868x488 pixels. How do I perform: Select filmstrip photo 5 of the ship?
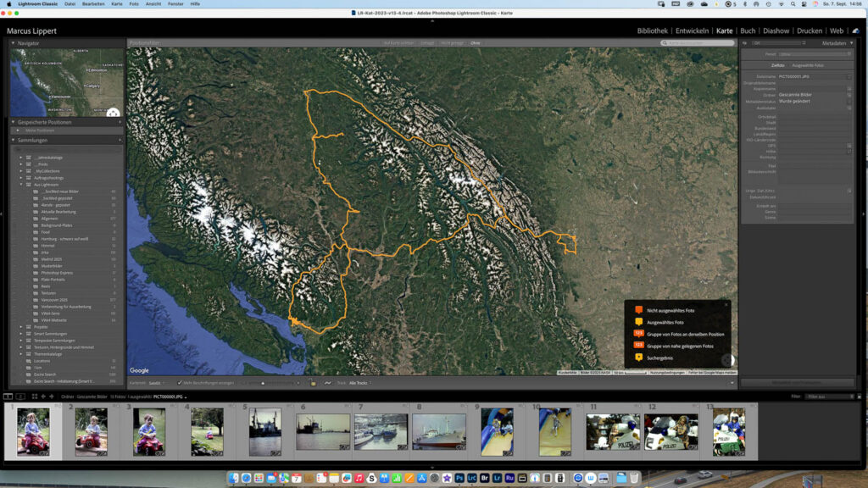click(x=264, y=431)
